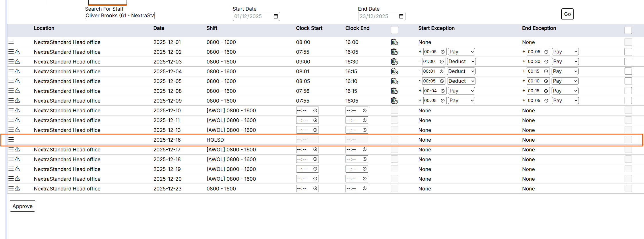Image resolution: width=644 pixels, height=239 pixels.
Task: Click the Start Exception column header
Action: [x=436, y=28]
